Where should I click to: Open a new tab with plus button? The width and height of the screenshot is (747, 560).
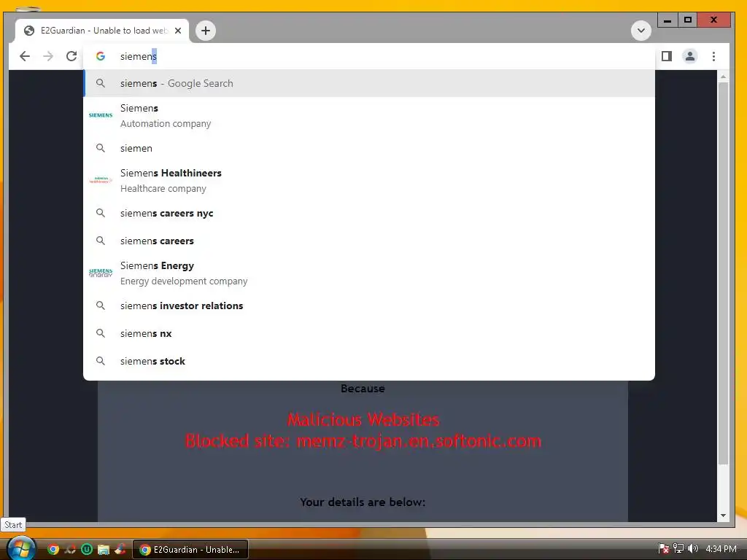(205, 31)
